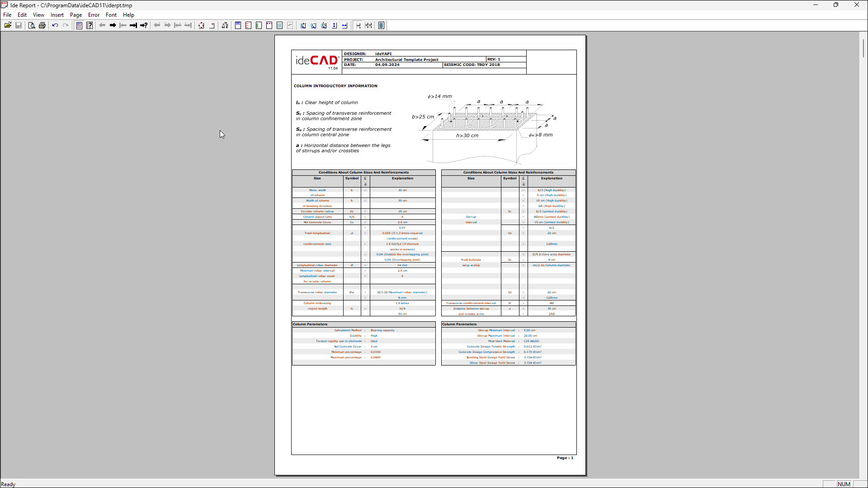The height and width of the screenshot is (488, 868).
Task: Click the vertical scrollbar thumb
Action: coord(863,48)
